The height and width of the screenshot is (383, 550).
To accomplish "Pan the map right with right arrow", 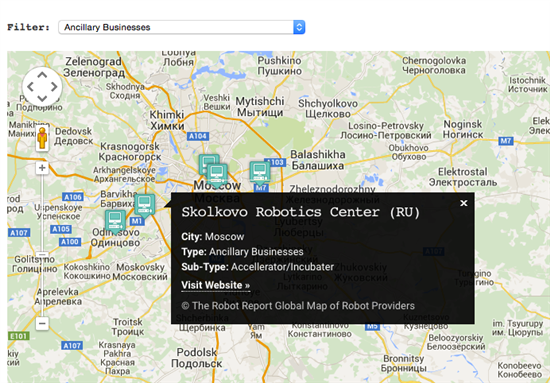I will [x=54, y=87].
